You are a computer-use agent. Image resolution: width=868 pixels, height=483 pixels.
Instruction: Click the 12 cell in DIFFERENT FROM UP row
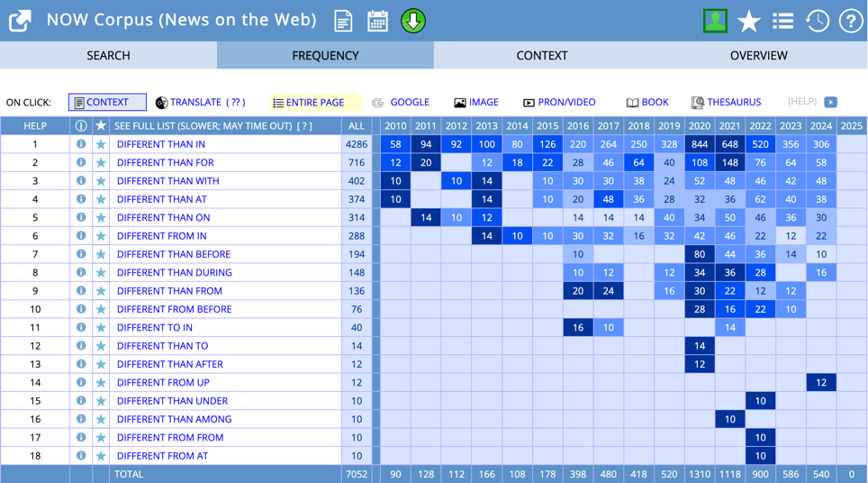point(821,382)
